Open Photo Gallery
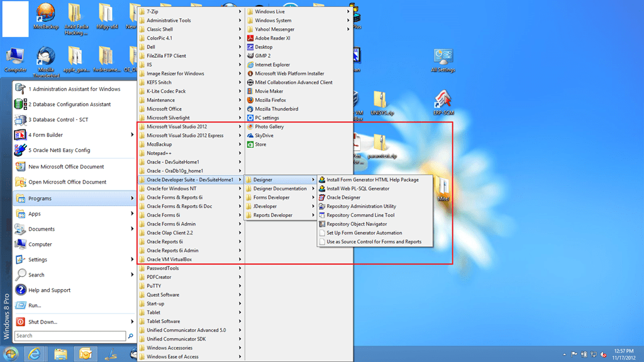The height and width of the screenshot is (362, 644). click(x=299, y=127)
